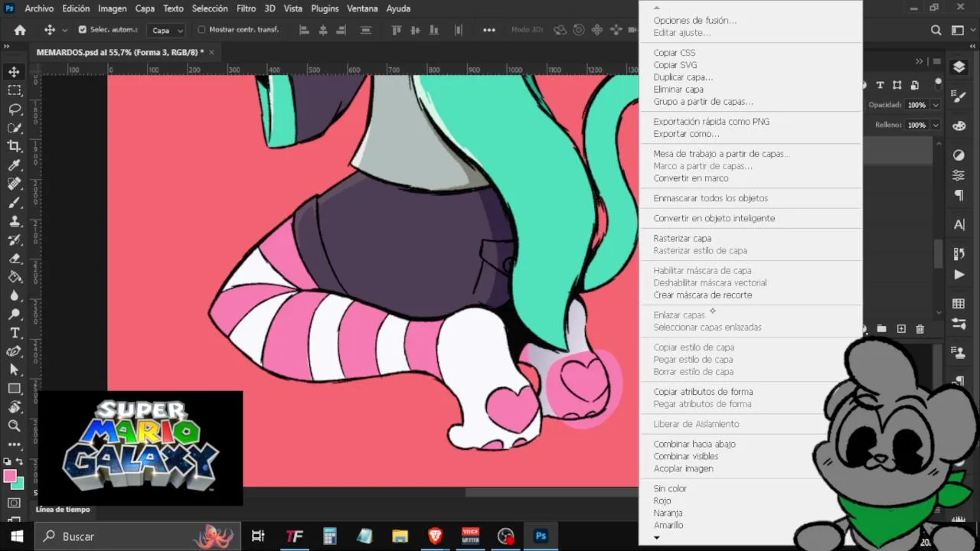Open the Línea de tiempo panel tab
The image size is (980, 551).
click(63, 509)
